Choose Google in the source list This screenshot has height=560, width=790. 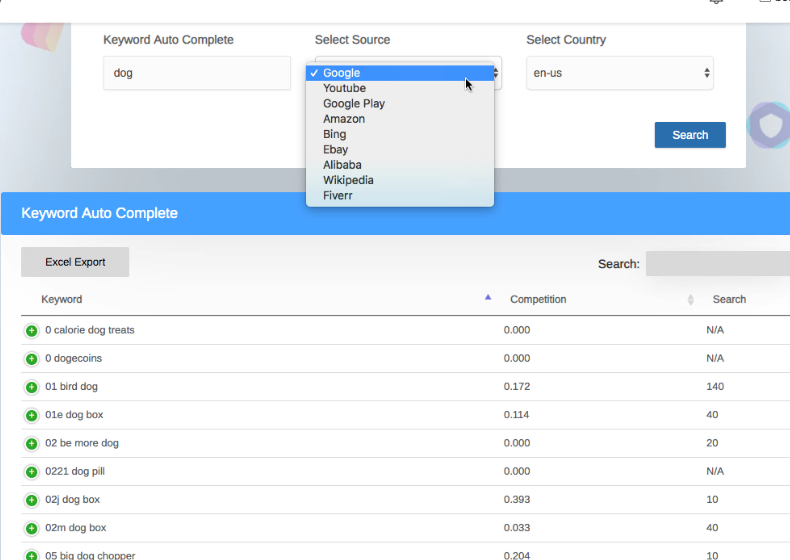[400, 73]
